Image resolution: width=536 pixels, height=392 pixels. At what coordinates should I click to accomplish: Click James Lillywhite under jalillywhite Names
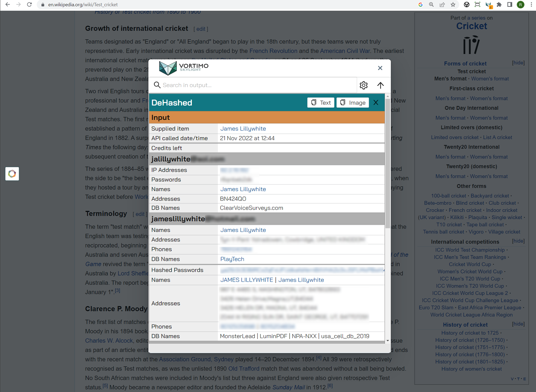[243, 189]
